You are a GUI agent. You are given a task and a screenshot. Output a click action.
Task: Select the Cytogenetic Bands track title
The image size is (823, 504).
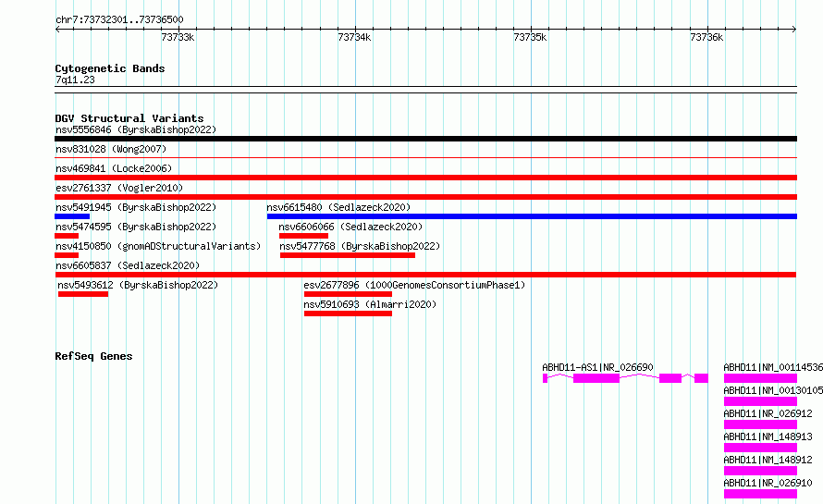[110, 68]
